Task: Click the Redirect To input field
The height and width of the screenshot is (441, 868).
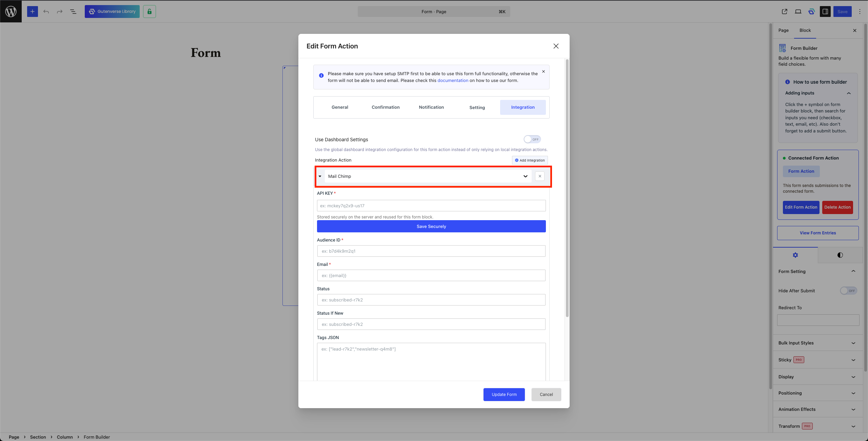Action: point(818,320)
